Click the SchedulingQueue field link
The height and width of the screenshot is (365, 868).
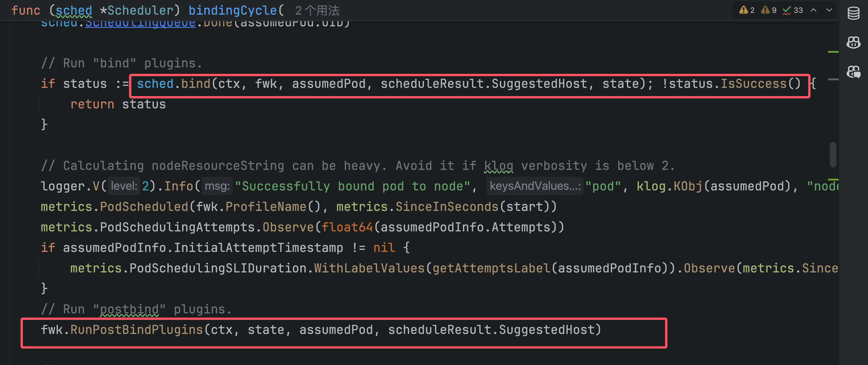(x=140, y=23)
